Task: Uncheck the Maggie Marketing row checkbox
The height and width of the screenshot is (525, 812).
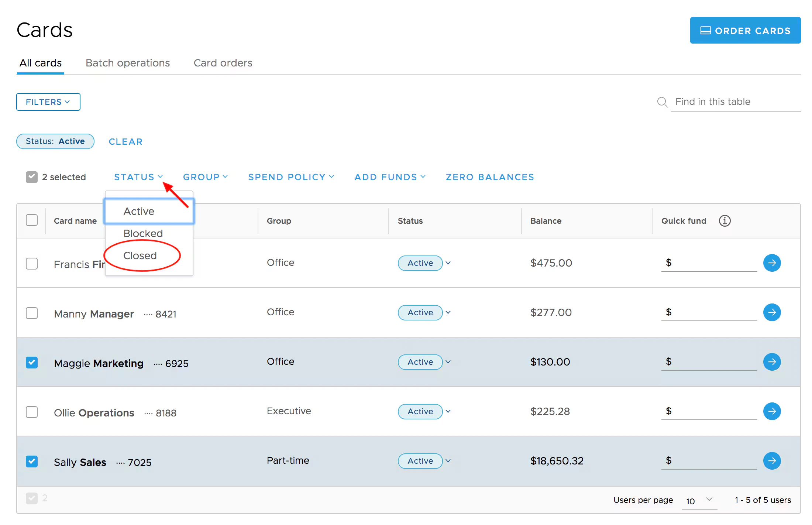Action: [x=32, y=363]
